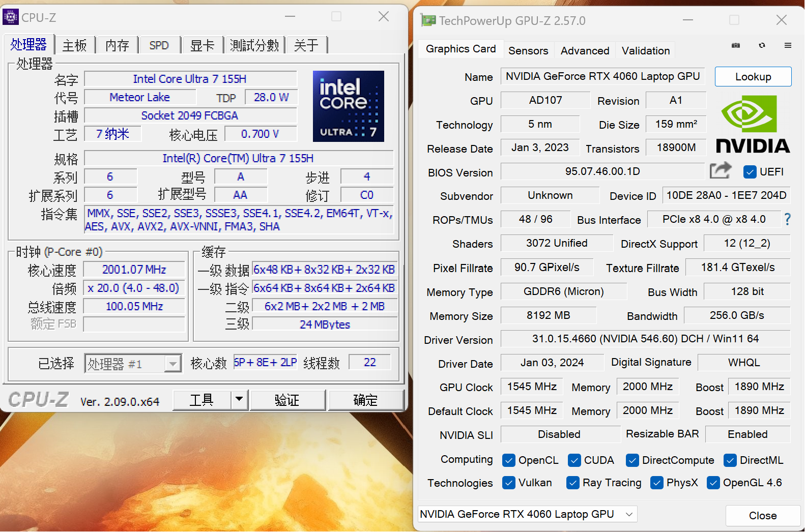Click the Pixel Fillrate 90.7 GPixel/s field

547,267
